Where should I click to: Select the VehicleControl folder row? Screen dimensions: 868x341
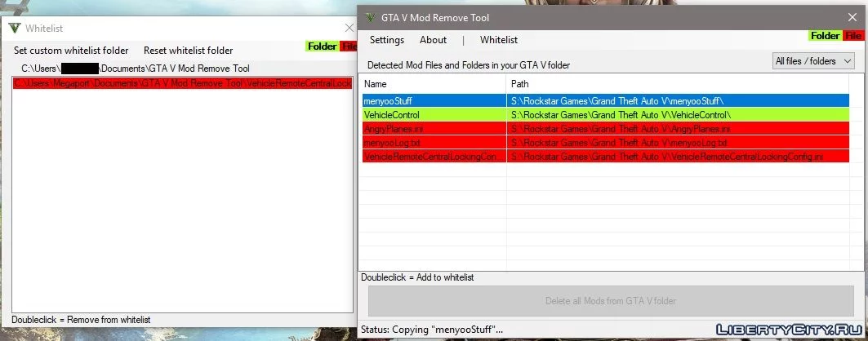click(605, 115)
